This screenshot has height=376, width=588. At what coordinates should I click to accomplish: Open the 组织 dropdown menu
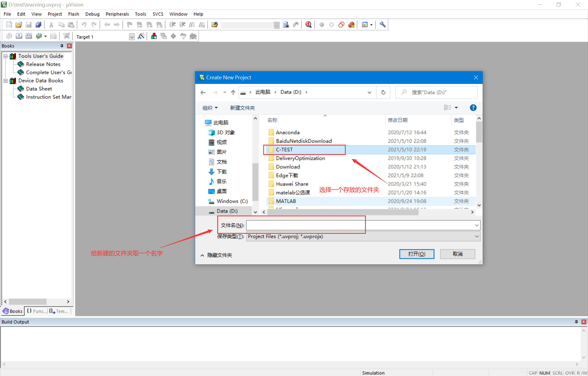pos(210,108)
